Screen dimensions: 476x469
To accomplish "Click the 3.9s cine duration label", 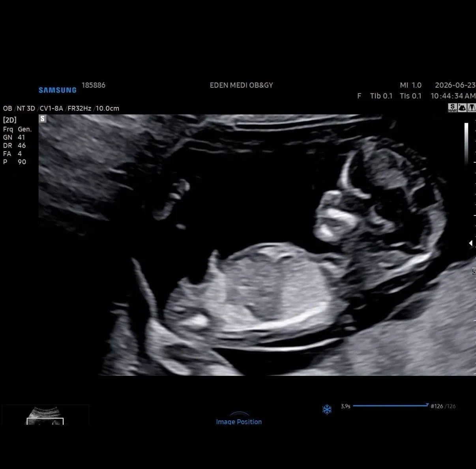I will (345, 406).
